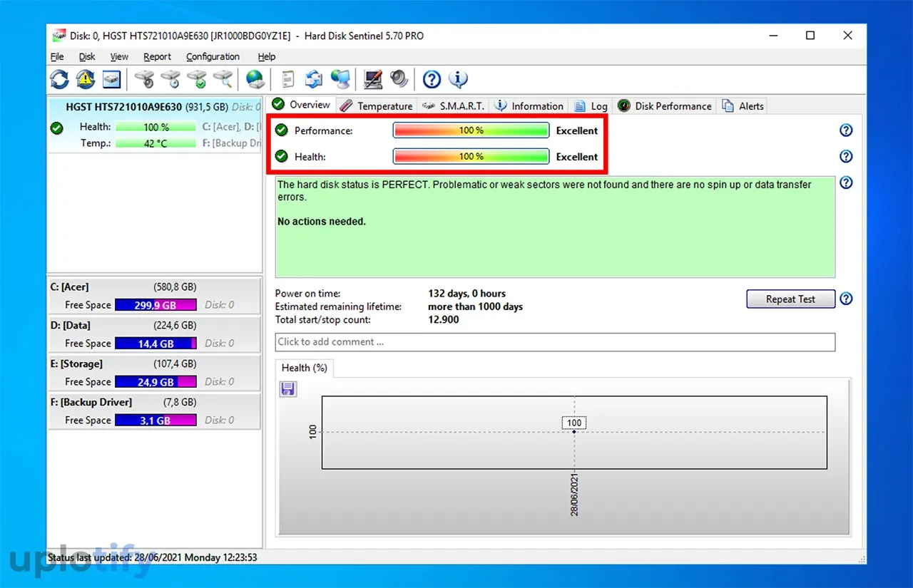Click the E: free space bar 24,9 GB

[x=155, y=382]
